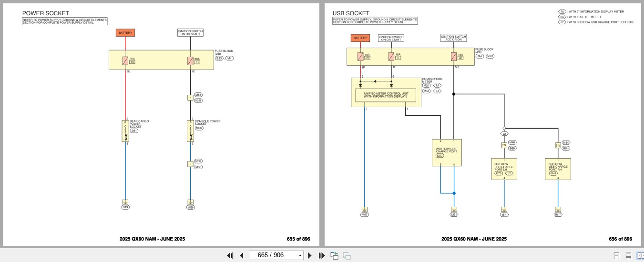Click the POWER SOCKET page title
This screenshot has height=262, width=644.
(x=46, y=13)
